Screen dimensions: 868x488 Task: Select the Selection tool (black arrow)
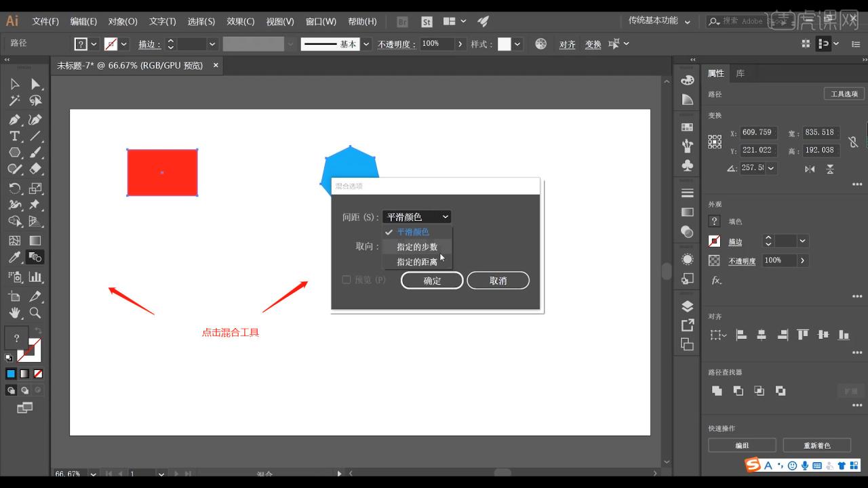coord(14,84)
